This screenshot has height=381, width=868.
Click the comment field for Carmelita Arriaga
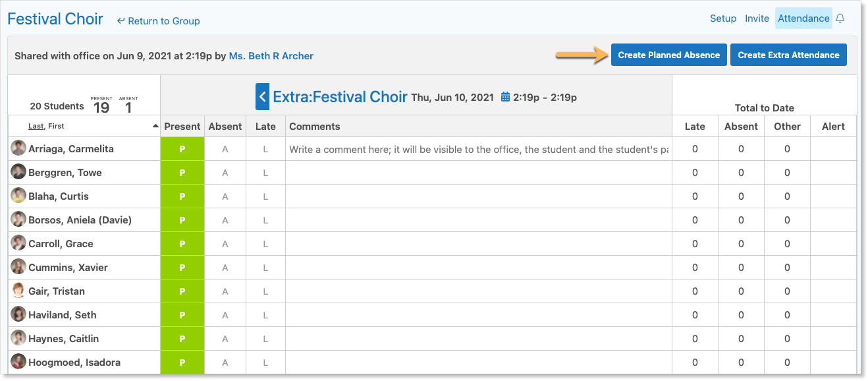coord(479,150)
